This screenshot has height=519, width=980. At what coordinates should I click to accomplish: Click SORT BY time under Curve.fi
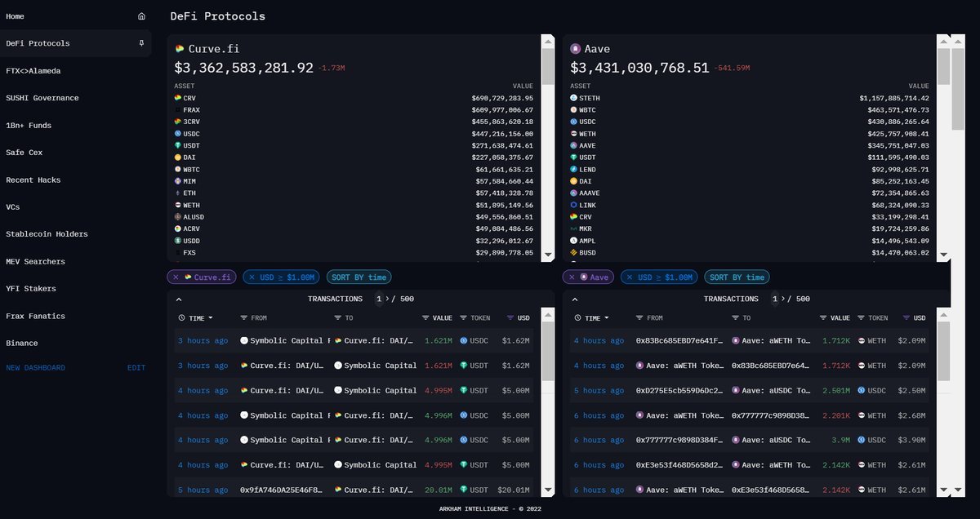coord(358,277)
